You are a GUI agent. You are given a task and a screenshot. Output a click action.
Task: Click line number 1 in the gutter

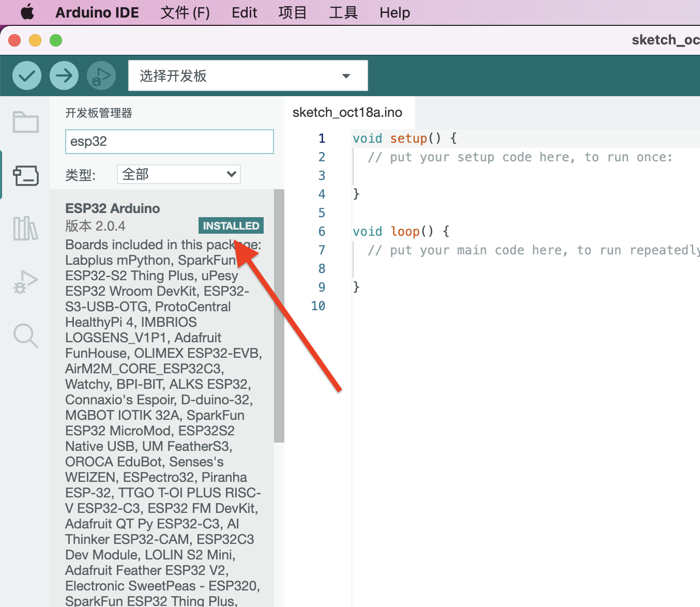(322, 139)
